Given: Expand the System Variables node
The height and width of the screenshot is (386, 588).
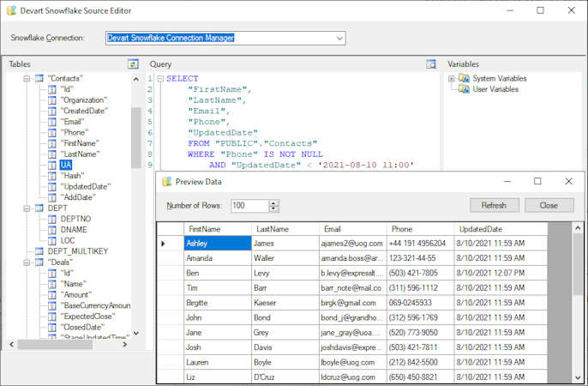Looking at the screenshot, I should 452,78.
